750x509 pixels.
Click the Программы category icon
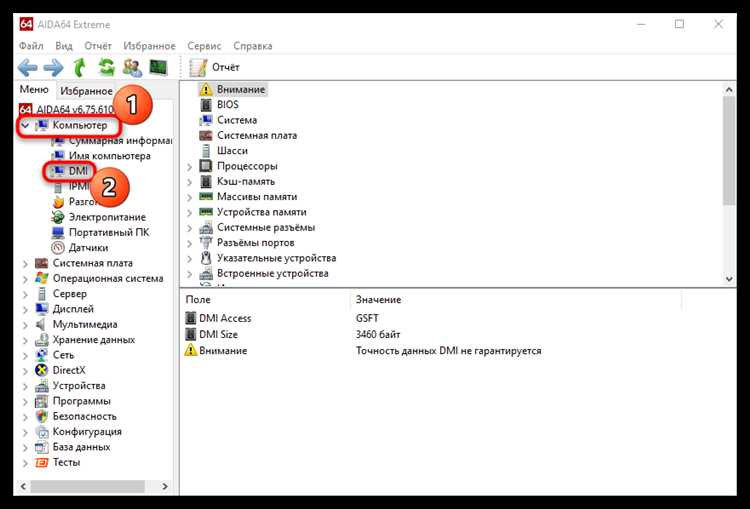click(x=42, y=401)
